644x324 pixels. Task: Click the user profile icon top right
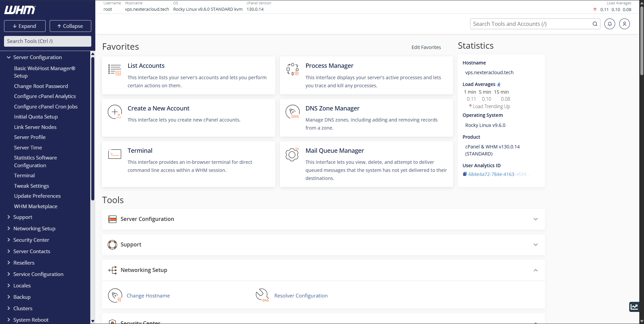[x=624, y=24]
